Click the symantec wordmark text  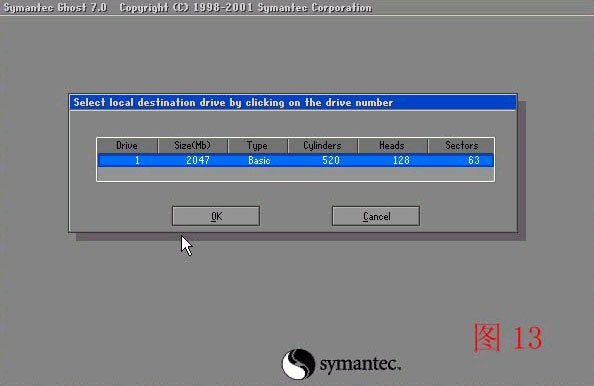(360, 364)
